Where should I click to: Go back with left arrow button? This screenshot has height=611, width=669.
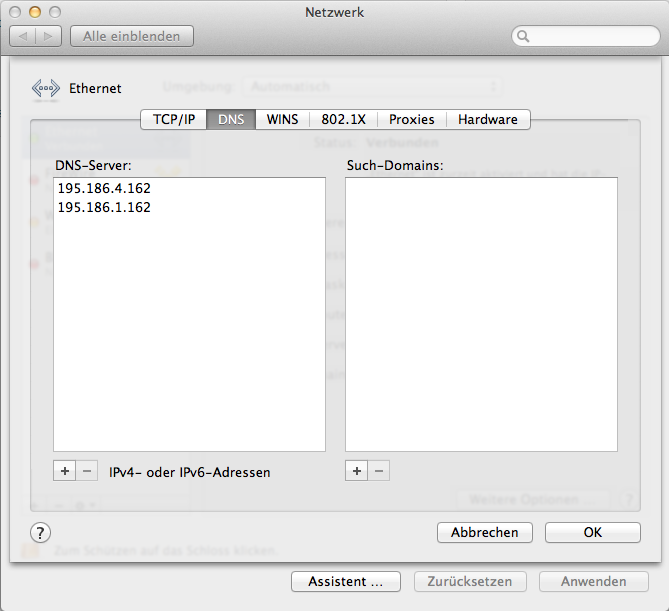[23, 36]
